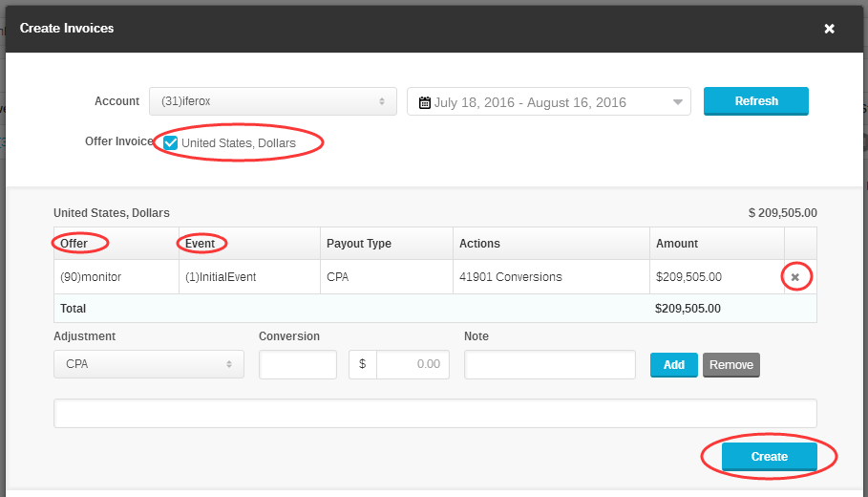Screen dimensions: 868x497
Task: Click the Amount column header
Action: tap(676, 244)
